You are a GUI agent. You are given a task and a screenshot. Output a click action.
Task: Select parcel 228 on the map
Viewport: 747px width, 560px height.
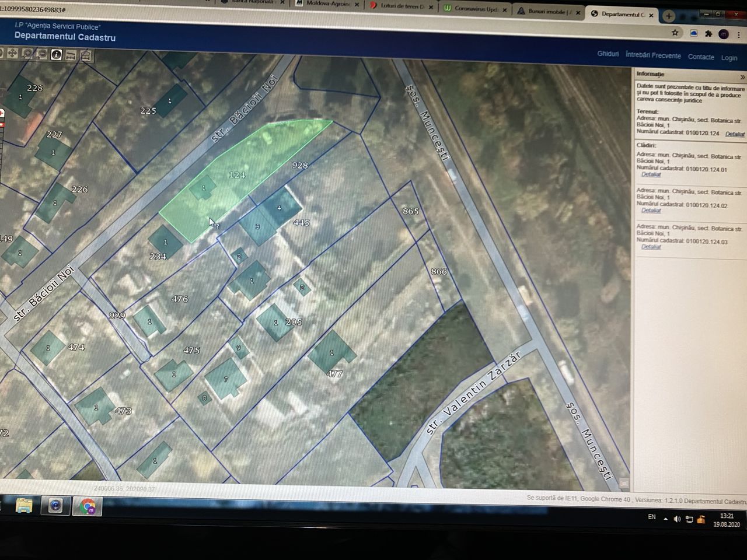click(35, 87)
